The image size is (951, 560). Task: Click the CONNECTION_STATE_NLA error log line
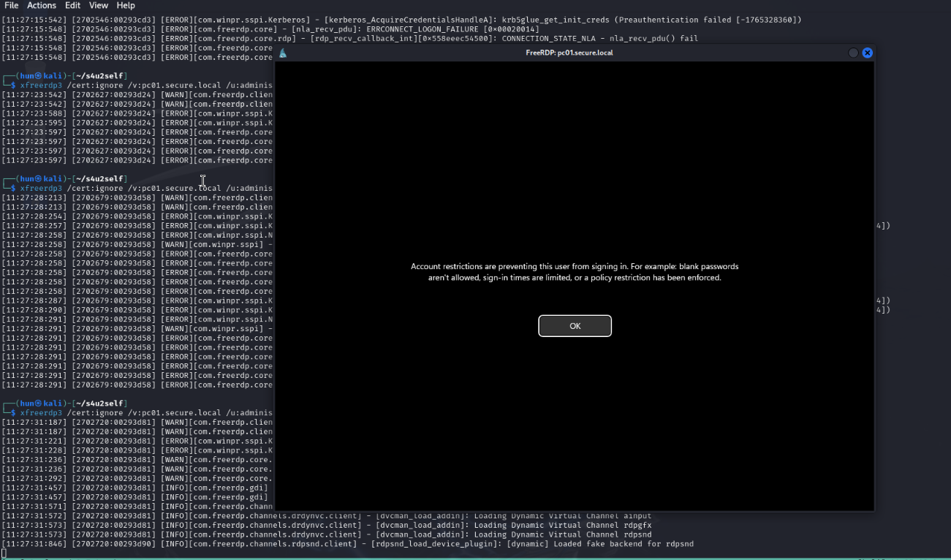[x=439, y=39]
